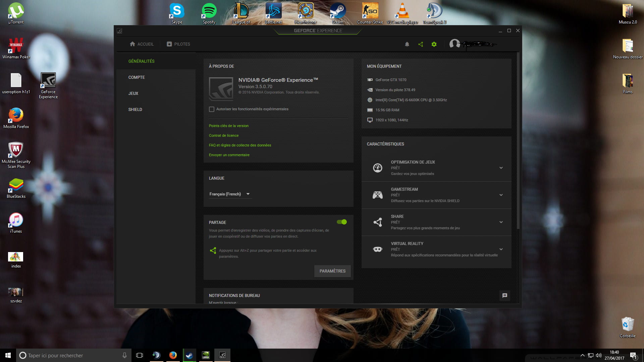Click the Windows search box

click(73, 355)
